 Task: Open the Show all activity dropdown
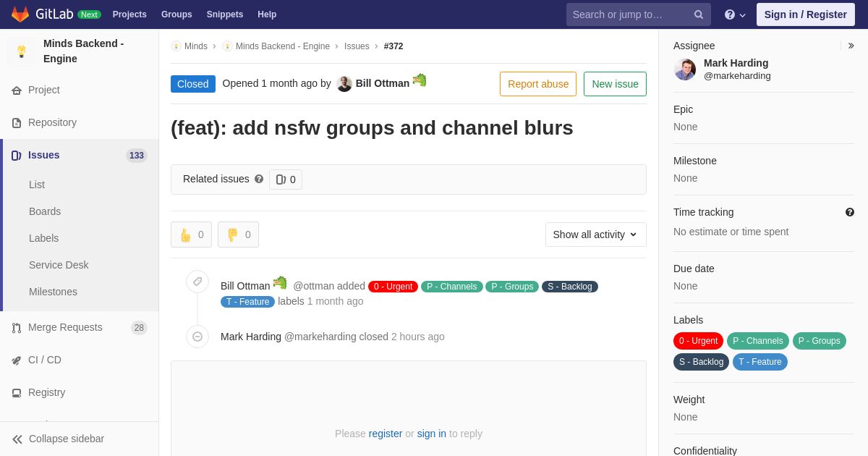pyautogui.click(x=596, y=235)
